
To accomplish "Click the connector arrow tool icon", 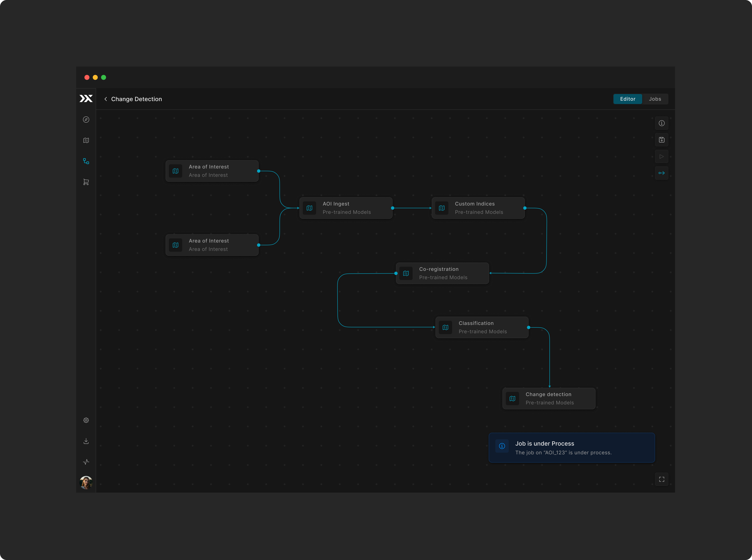I will click(x=662, y=173).
